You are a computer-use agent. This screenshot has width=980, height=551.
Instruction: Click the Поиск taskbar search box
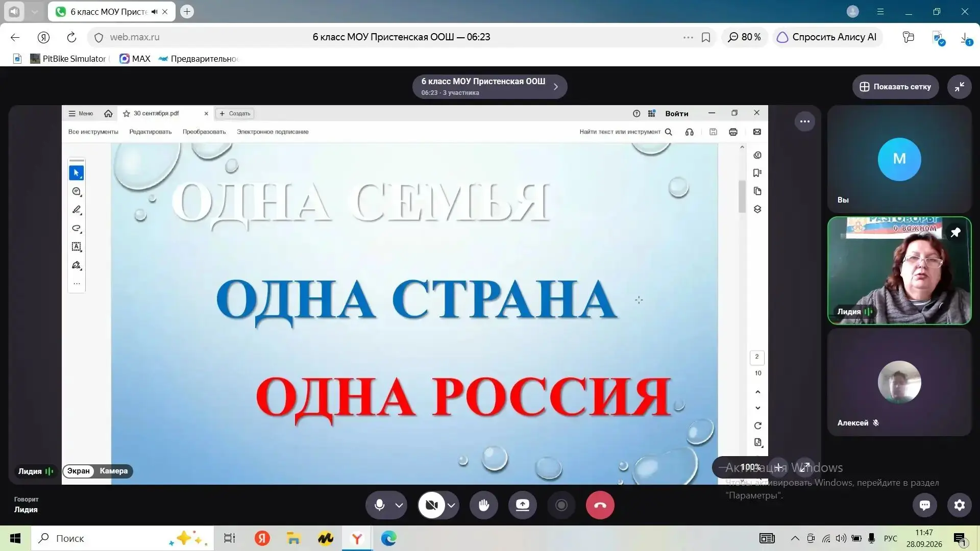(x=122, y=538)
